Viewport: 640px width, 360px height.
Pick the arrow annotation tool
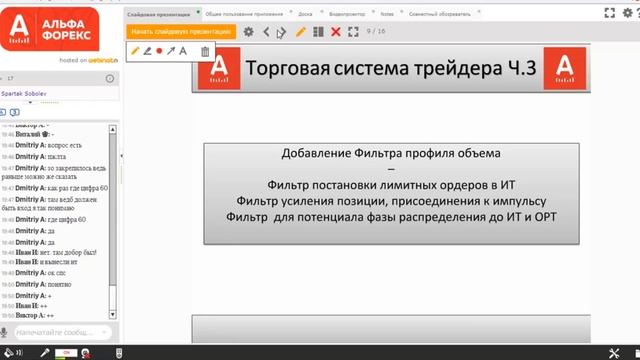tap(171, 51)
